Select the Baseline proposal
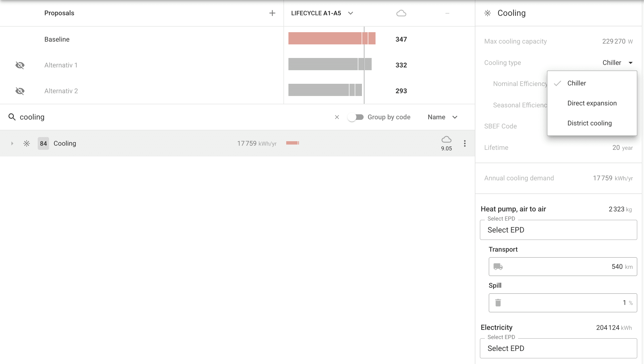 [x=57, y=39]
